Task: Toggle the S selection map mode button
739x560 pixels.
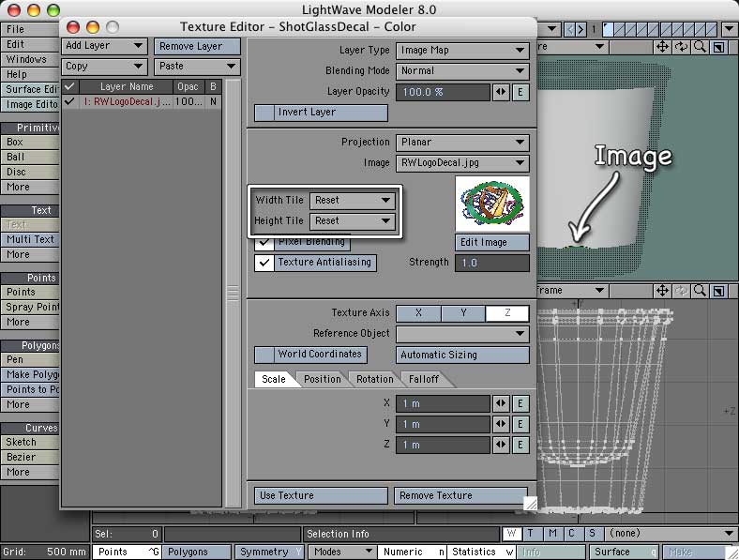Action: tap(592, 534)
